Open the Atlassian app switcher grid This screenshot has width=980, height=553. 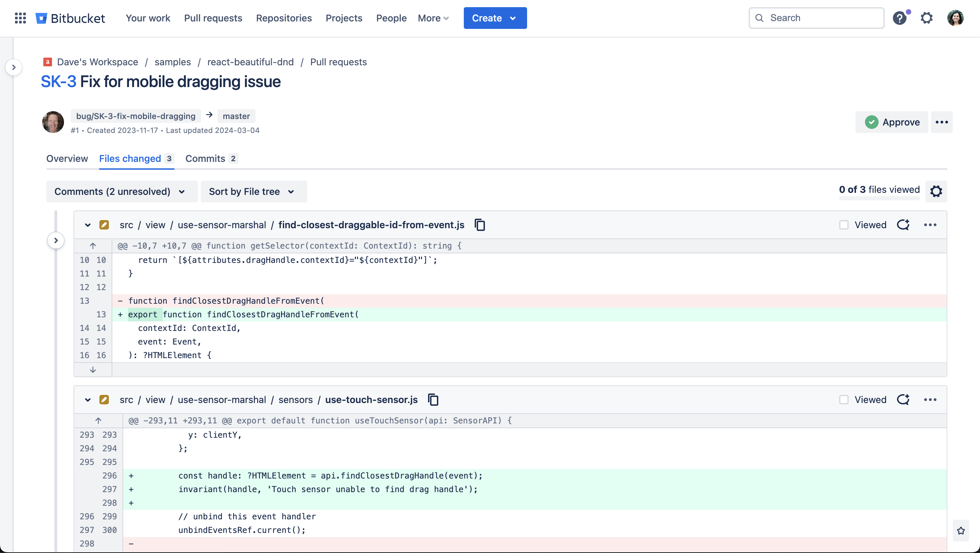(20, 18)
